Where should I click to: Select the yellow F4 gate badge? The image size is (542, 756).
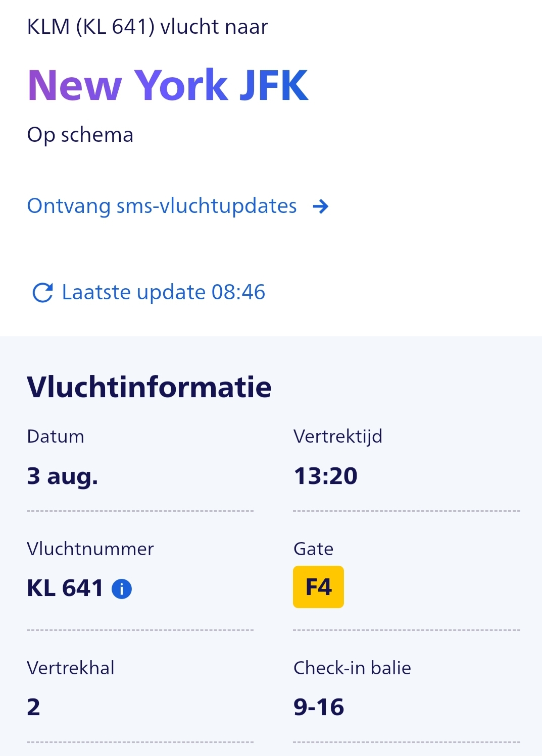tap(318, 587)
